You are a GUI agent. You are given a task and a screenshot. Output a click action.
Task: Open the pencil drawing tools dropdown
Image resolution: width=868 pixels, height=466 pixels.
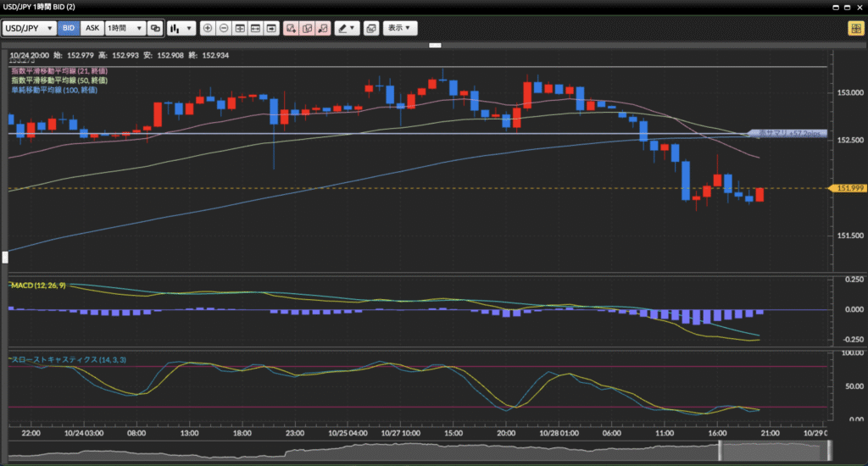pos(346,28)
